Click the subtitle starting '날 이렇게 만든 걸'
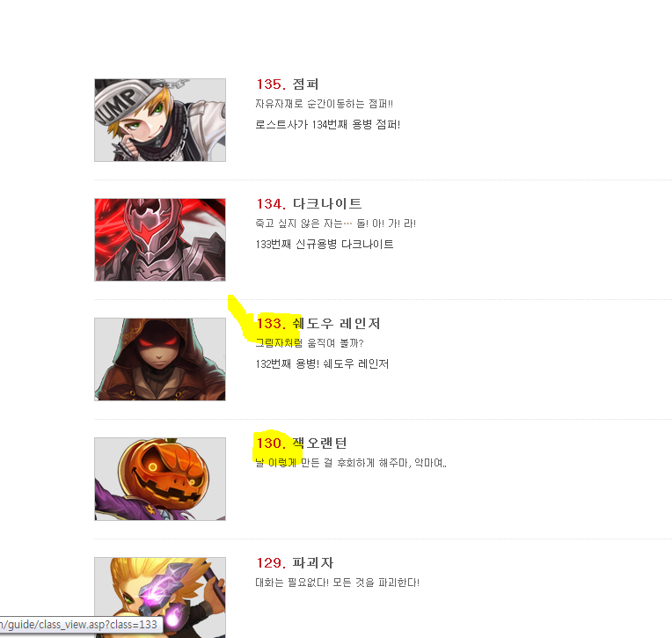This screenshot has height=638, width=672. (x=351, y=463)
